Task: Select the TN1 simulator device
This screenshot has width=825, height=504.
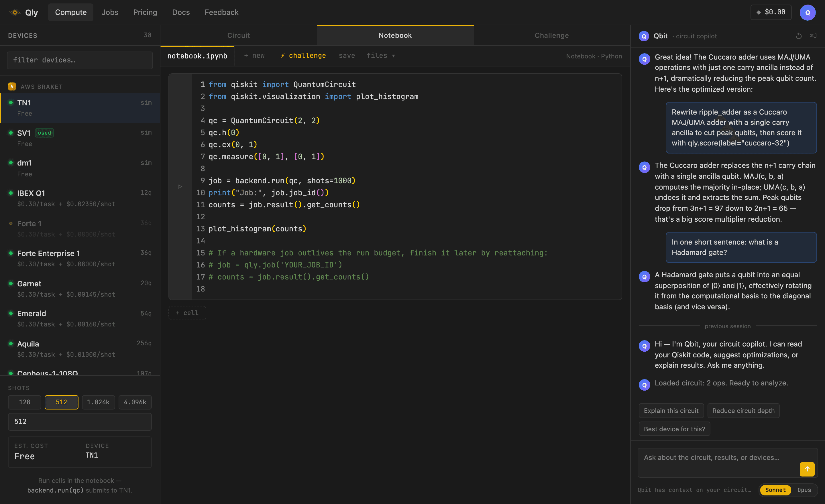Action: [x=80, y=108]
